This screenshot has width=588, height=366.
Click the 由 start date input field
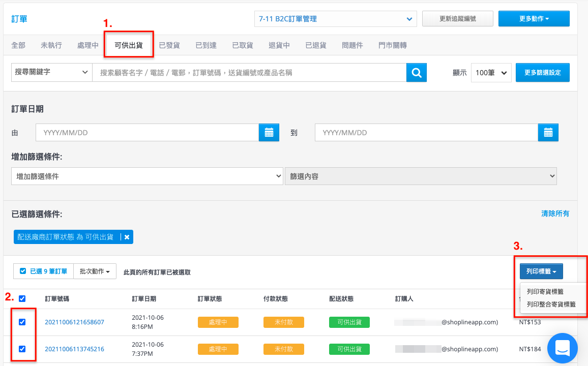click(x=148, y=133)
